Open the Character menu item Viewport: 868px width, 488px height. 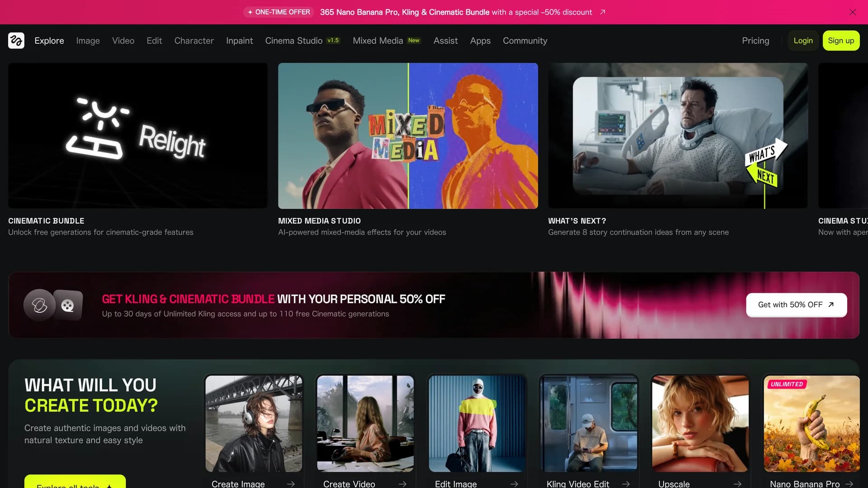[x=194, y=41]
